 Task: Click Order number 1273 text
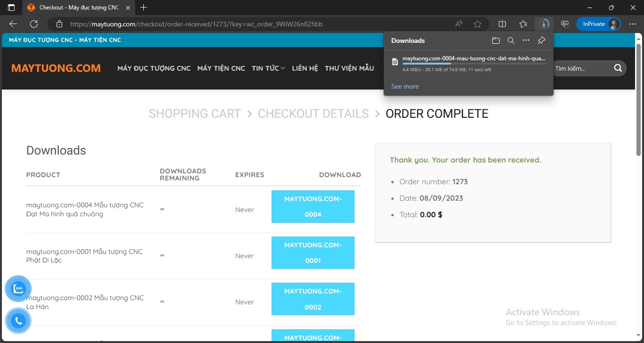[434, 181]
